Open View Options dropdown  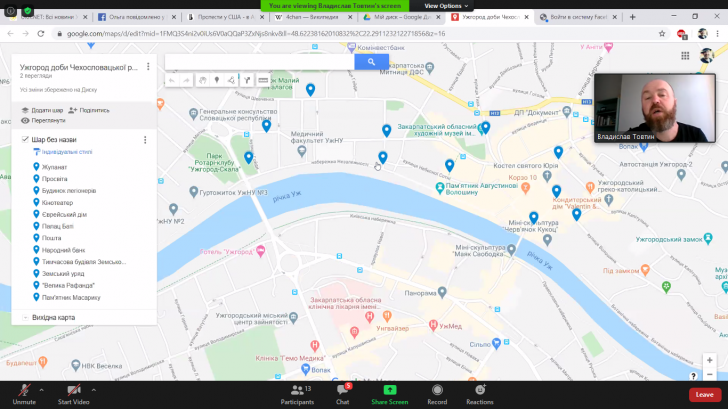443,5
